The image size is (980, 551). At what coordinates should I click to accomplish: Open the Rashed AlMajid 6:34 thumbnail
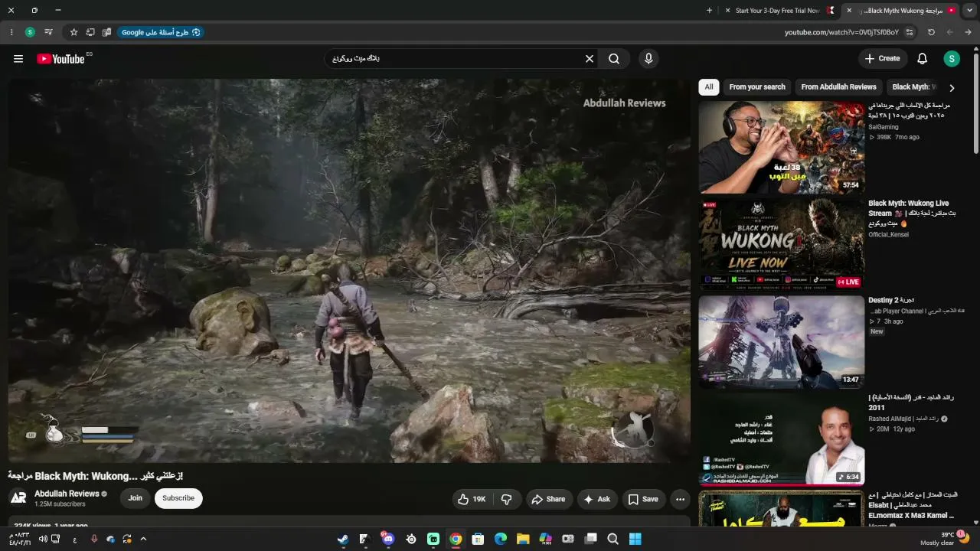(782, 439)
